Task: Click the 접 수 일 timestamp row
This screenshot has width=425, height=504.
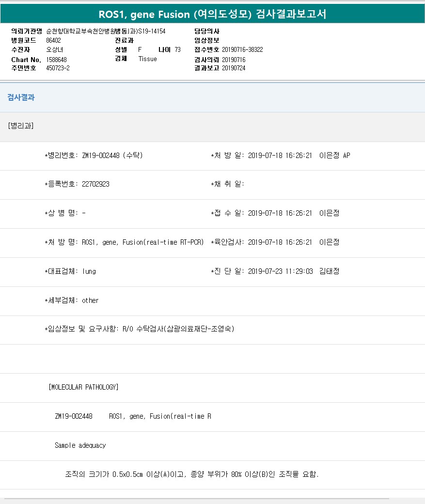Action: coord(275,213)
